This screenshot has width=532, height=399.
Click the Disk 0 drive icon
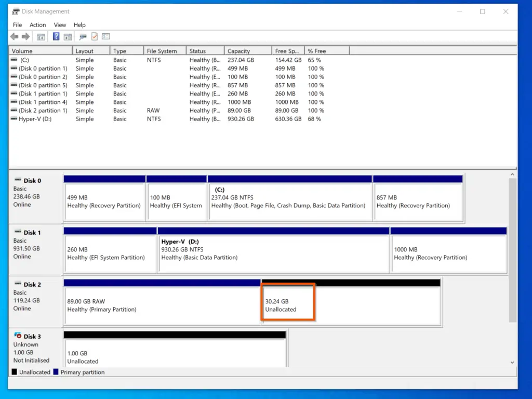18,180
